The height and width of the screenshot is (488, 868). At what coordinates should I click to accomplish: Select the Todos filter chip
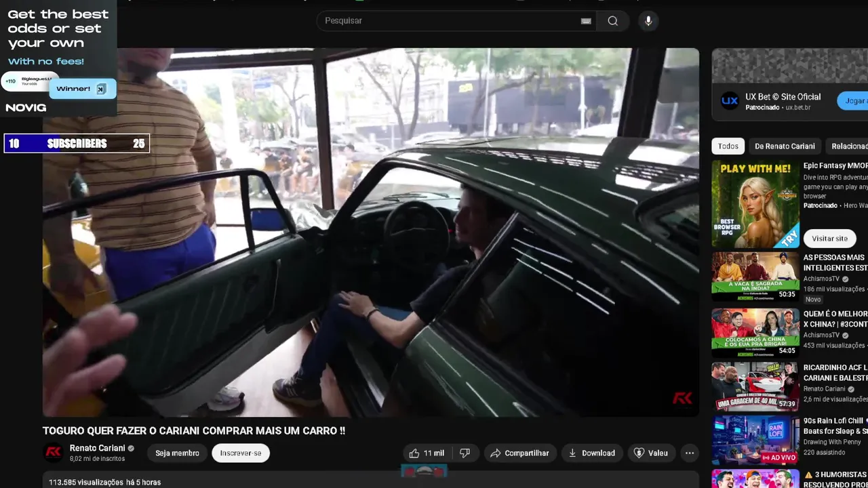(x=728, y=146)
